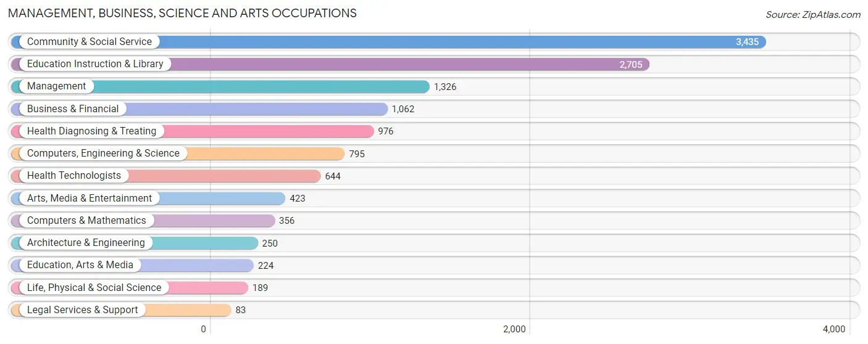
Task: Select the Architecture & Engineering label
Action: [x=86, y=243]
